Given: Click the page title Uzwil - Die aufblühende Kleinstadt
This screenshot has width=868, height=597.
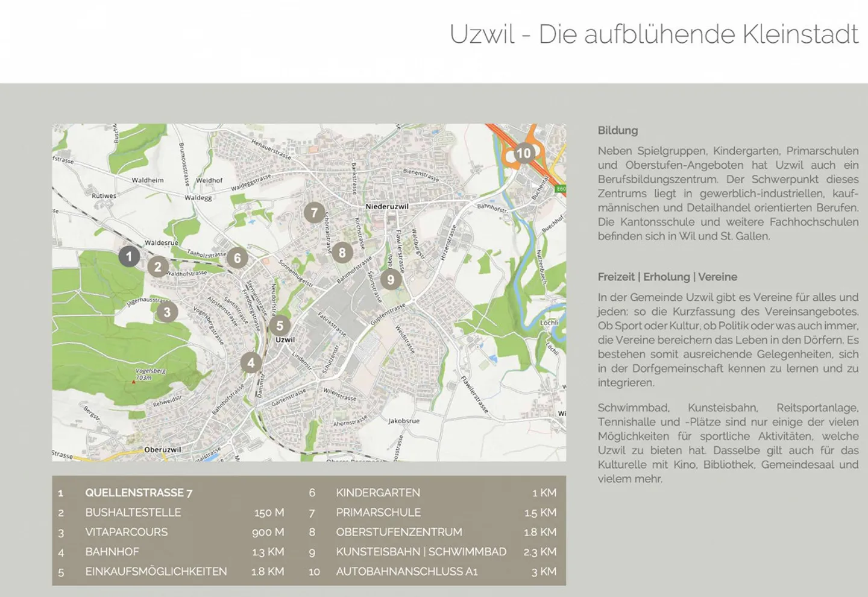Looking at the screenshot, I should coord(653,34).
